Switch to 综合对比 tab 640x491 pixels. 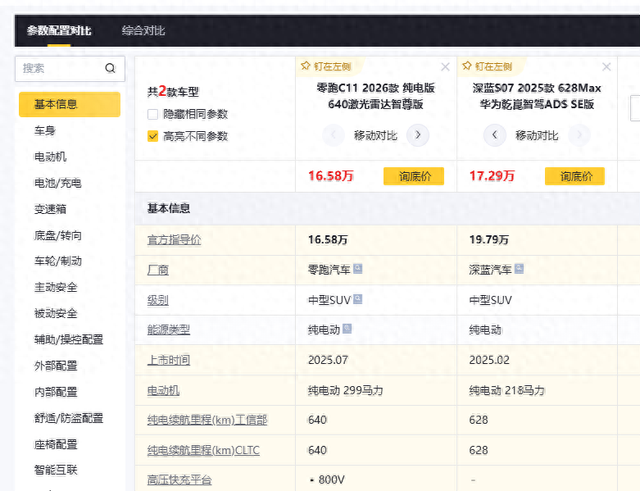pyautogui.click(x=143, y=31)
